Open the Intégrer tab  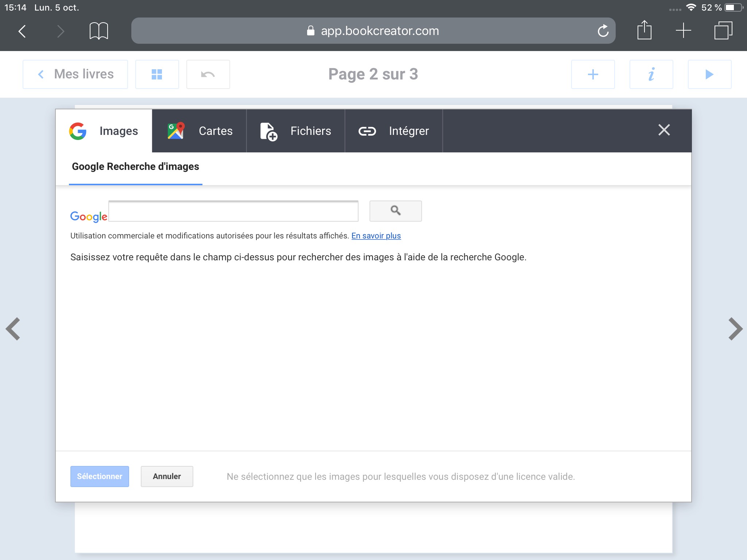[x=394, y=131]
